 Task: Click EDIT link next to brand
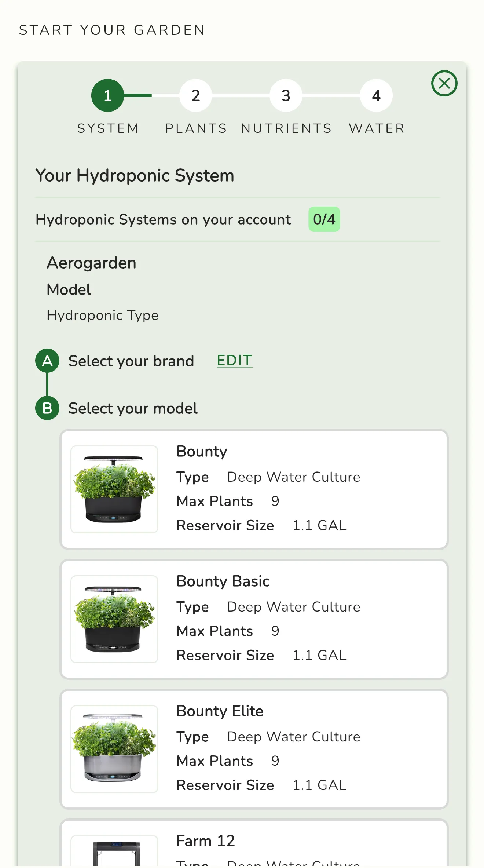tap(235, 360)
